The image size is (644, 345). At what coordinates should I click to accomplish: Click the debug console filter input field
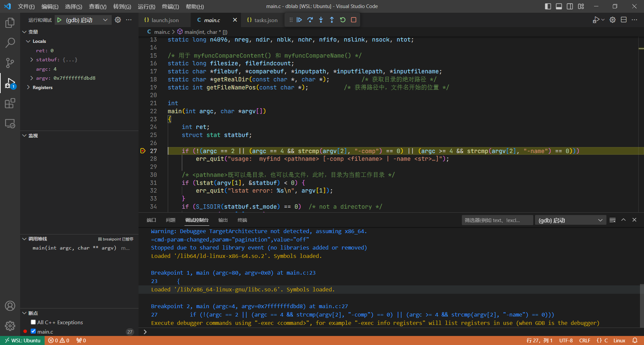497,220
